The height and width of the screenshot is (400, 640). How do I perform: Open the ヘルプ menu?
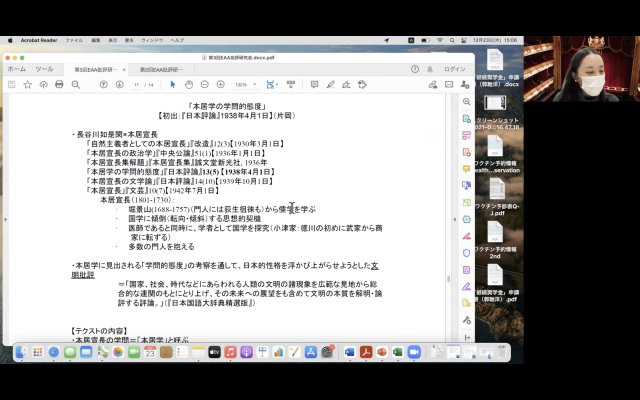coord(177,40)
